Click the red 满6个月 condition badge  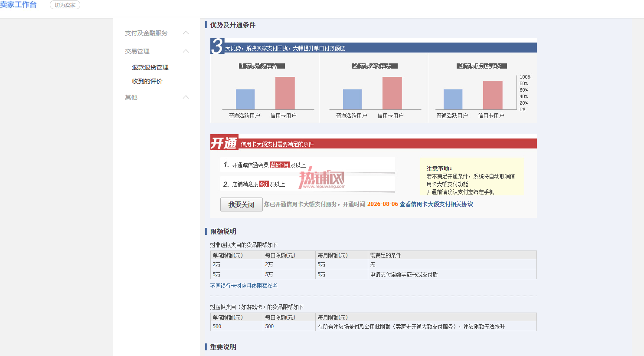pyautogui.click(x=279, y=165)
